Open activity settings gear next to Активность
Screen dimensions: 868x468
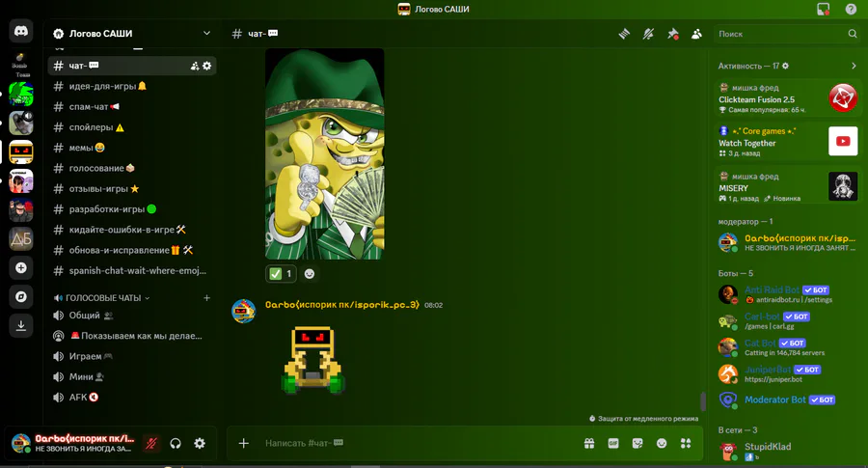(785, 66)
